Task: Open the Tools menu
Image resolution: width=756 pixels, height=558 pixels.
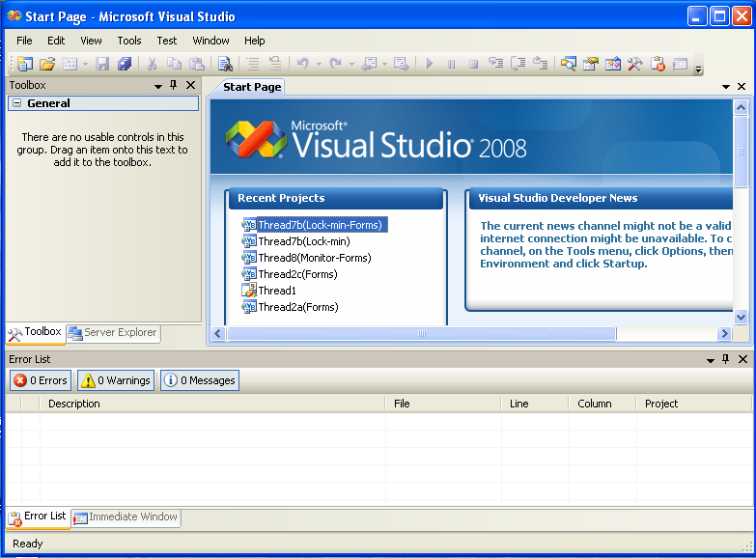Action: tap(129, 41)
